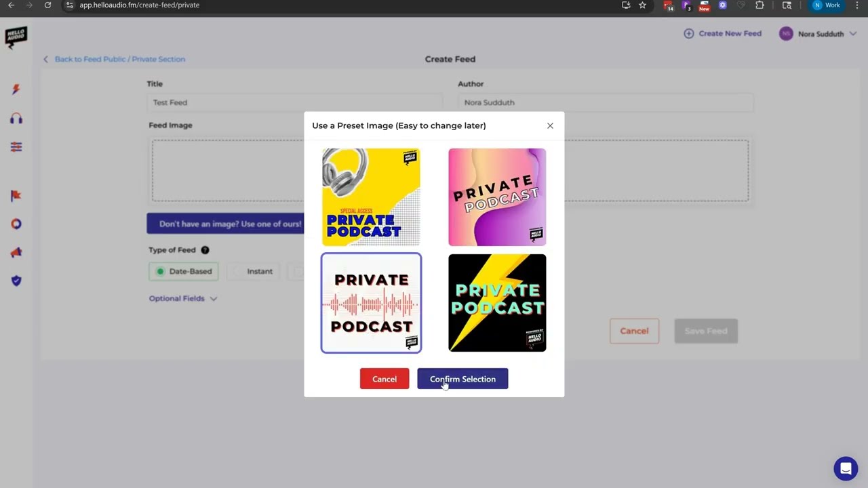Click the Nora Sudduth profile avatar
Viewport: 868px width, 488px height.
point(786,34)
